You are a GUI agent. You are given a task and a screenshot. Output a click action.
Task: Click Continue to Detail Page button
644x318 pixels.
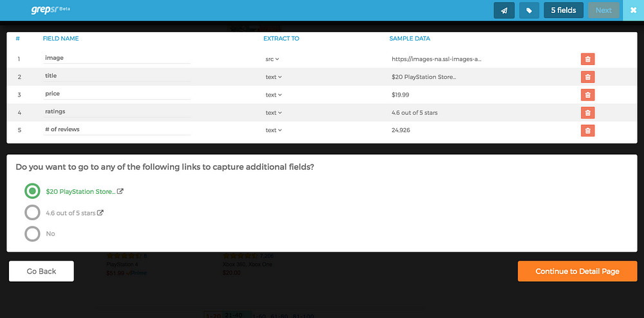tap(578, 271)
